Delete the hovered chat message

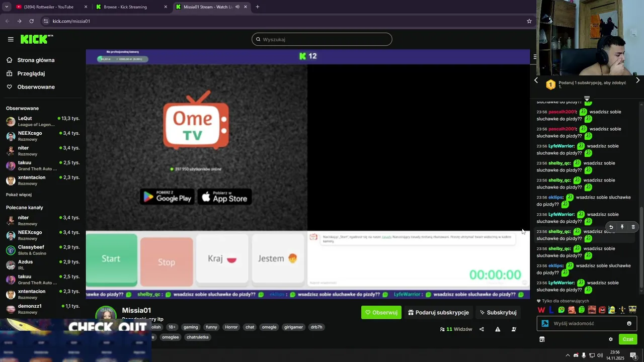pos(633,227)
